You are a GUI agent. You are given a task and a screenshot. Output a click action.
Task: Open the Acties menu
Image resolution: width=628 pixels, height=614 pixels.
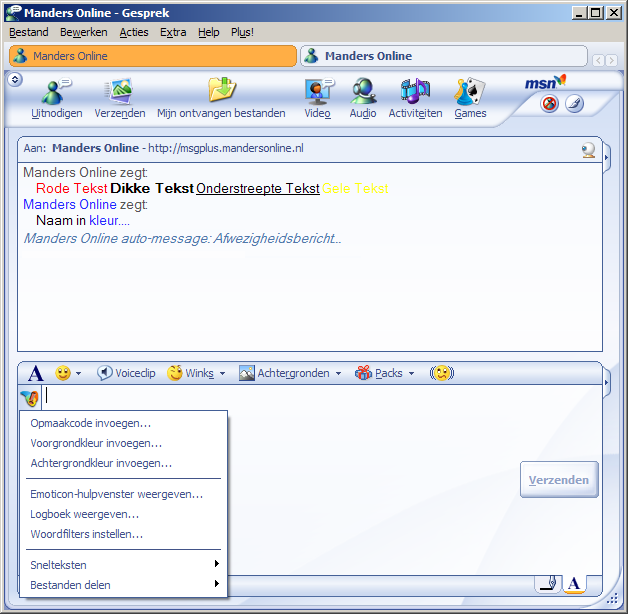[134, 32]
